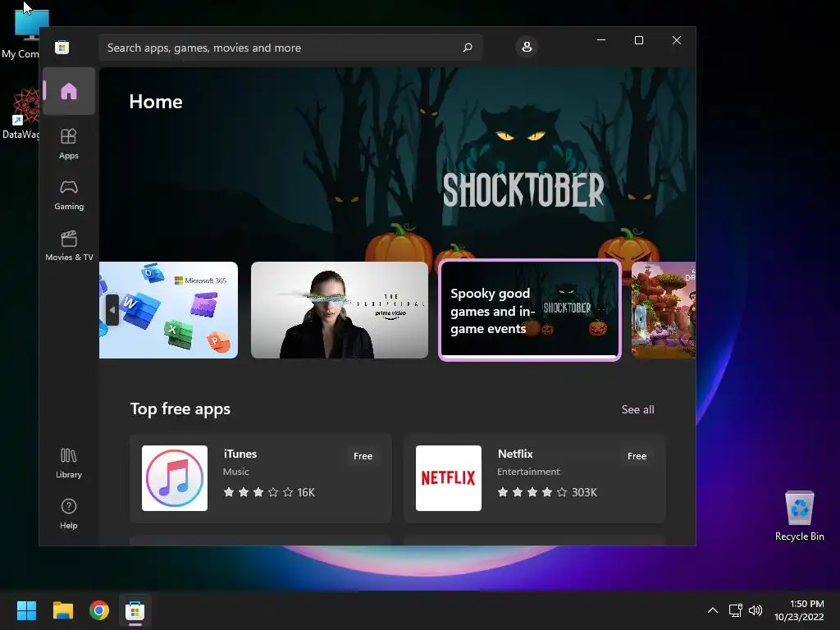Click the Shocktober hero banner
The height and width of the screenshot is (630, 840).
398,163
